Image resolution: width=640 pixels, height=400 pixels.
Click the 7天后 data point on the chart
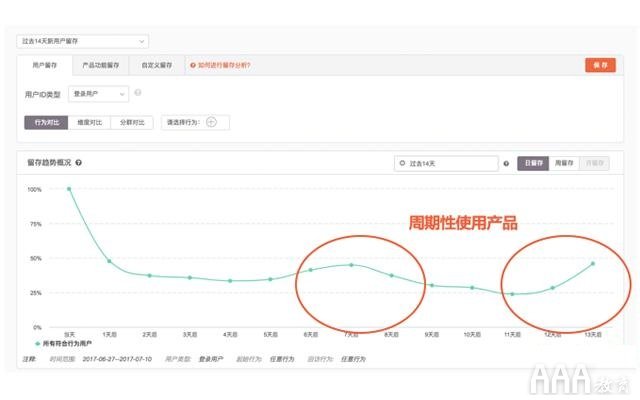click(x=351, y=265)
